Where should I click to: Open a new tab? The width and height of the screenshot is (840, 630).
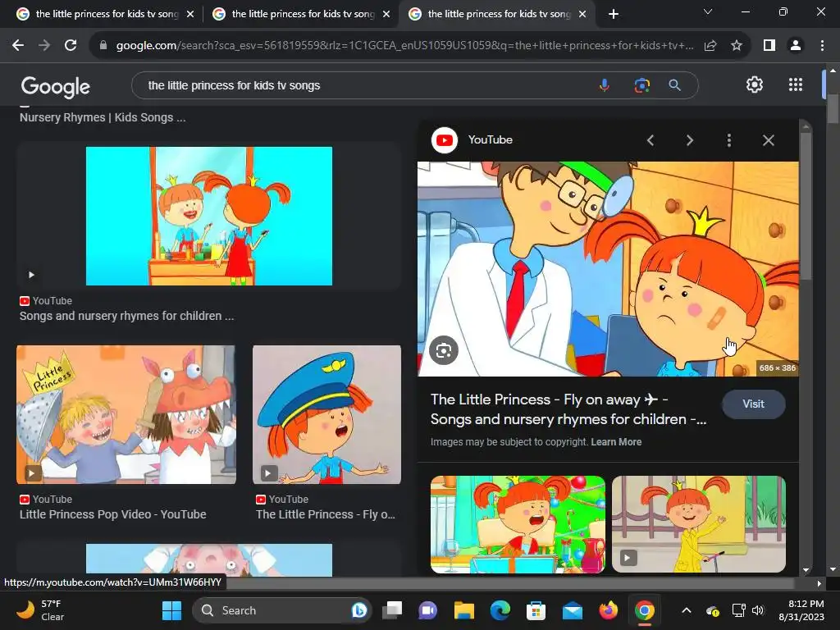pos(614,14)
